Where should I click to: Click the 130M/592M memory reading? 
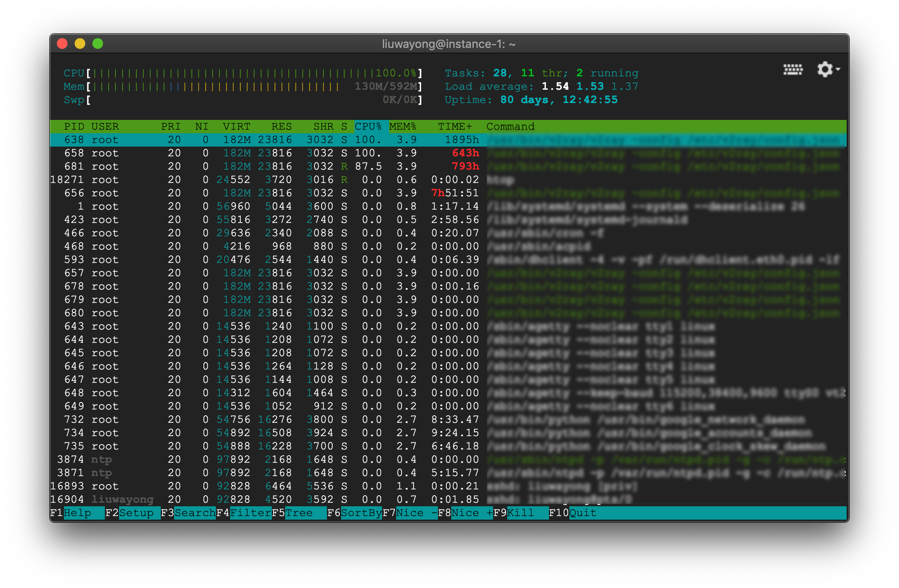click(x=386, y=87)
